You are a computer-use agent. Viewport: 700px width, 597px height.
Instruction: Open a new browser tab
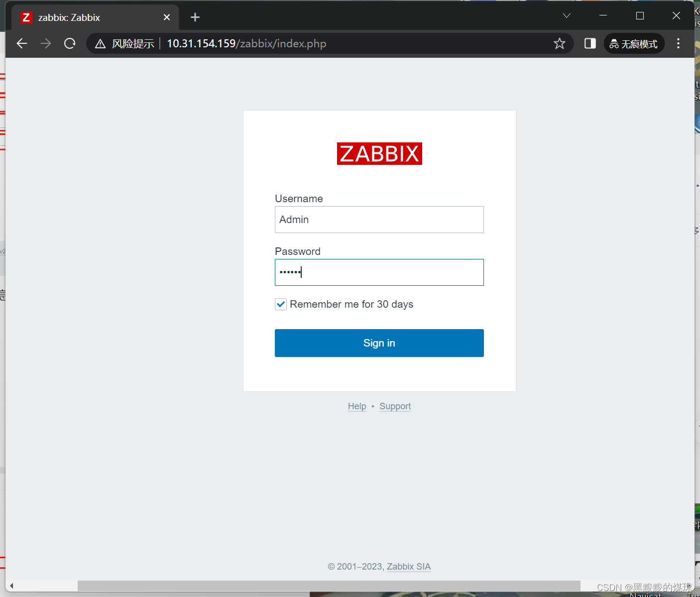pyautogui.click(x=195, y=17)
